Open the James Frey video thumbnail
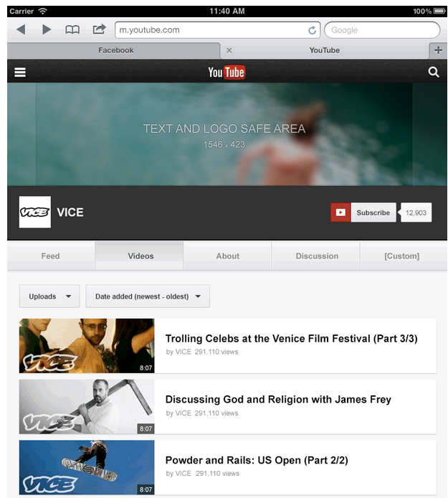This screenshot has width=448, height=498. (87, 407)
